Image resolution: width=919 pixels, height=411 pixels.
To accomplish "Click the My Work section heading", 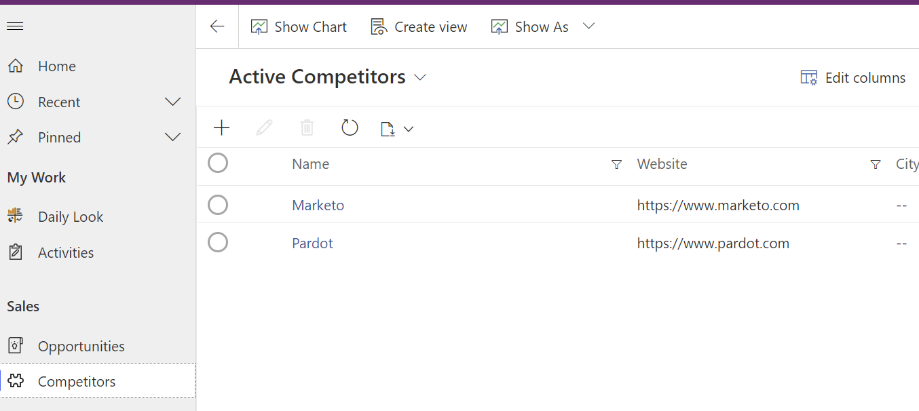I will (36, 178).
